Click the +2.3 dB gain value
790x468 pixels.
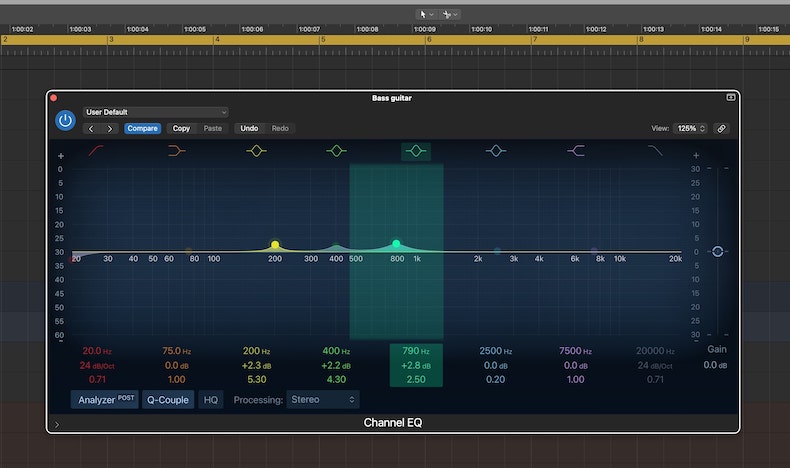(256, 365)
